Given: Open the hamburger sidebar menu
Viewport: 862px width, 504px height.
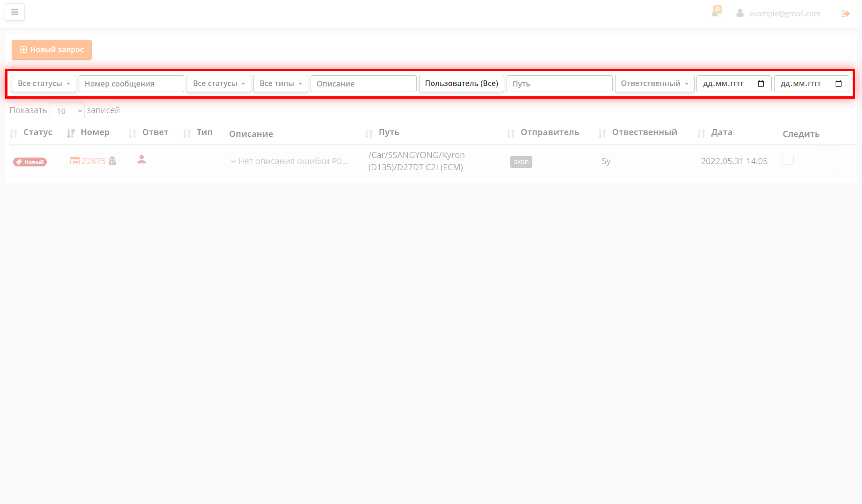Looking at the screenshot, I should click(x=14, y=12).
